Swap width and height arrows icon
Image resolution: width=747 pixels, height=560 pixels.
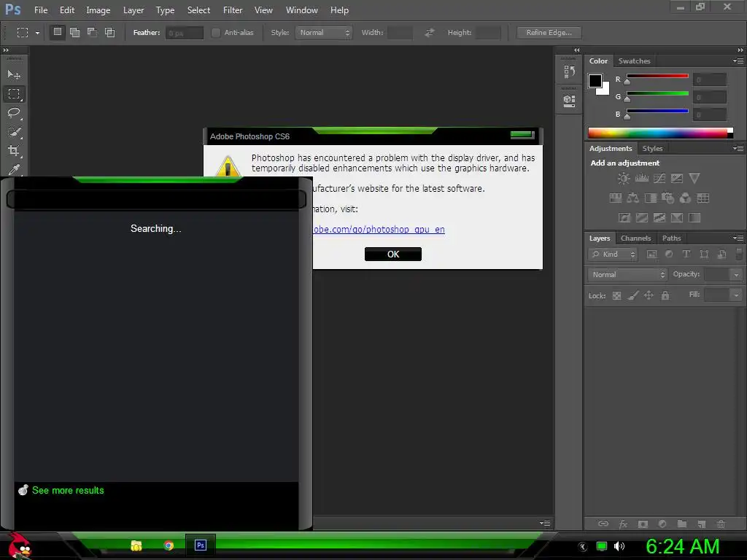pyautogui.click(x=429, y=32)
